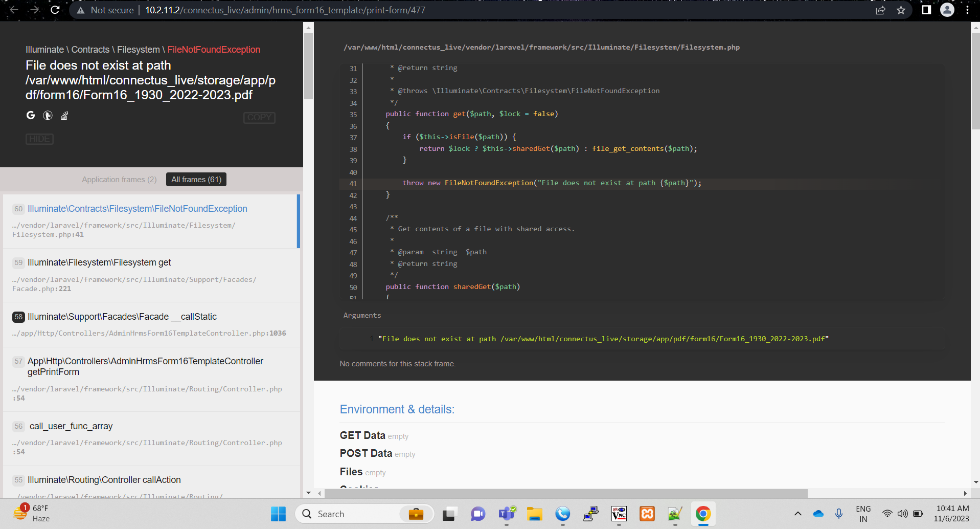Open weather widget showing 68°F Haze
Image resolution: width=980 pixels, height=529 pixels.
32,513
